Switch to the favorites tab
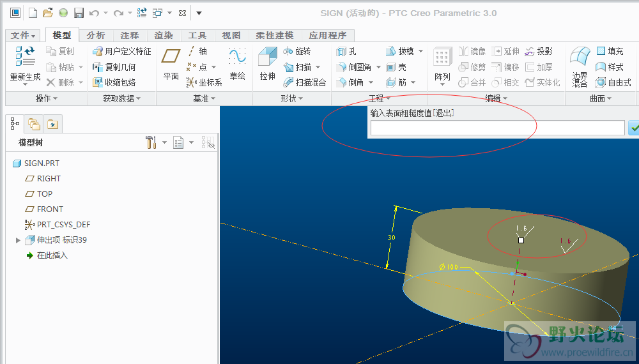This screenshot has height=364, width=639. click(52, 124)
